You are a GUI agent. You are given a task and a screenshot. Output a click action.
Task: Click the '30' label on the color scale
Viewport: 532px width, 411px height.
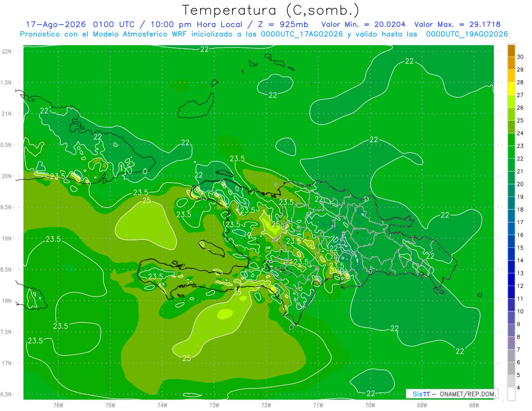pyautogui.click(x=521, y=57)
